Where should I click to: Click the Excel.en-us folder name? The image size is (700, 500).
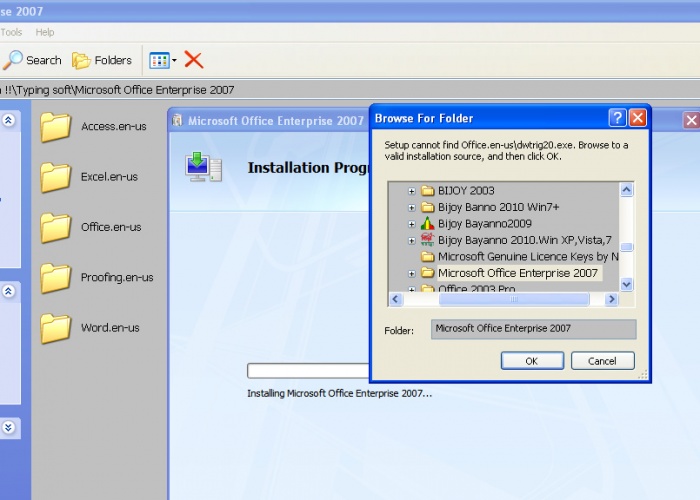[109, 177]
